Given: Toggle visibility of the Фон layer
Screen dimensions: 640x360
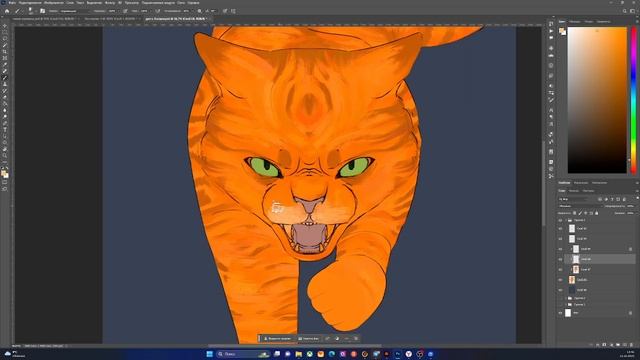Looking at the screenshot, I should coord(560,313).
